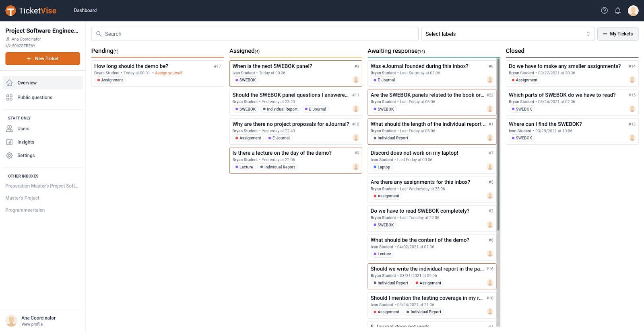Click the Insights chart icon
644x332 pixels.
click(x=10, y=142)
